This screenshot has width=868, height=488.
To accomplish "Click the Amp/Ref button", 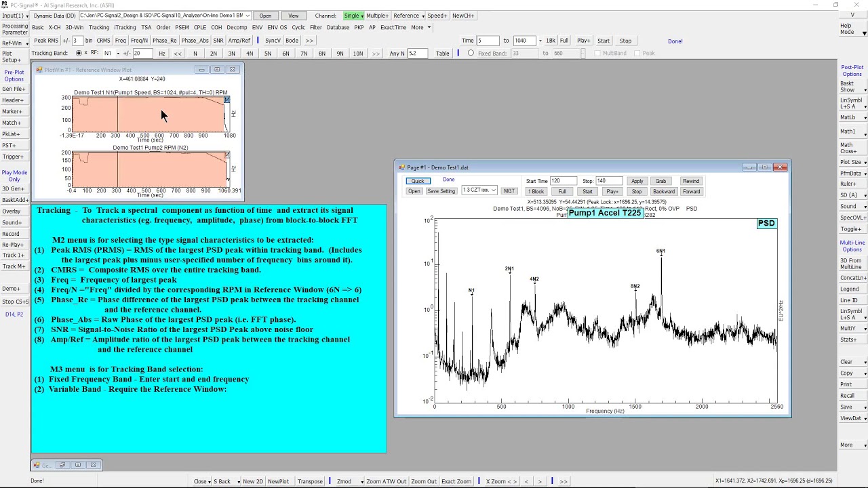I will pos(239,41).
